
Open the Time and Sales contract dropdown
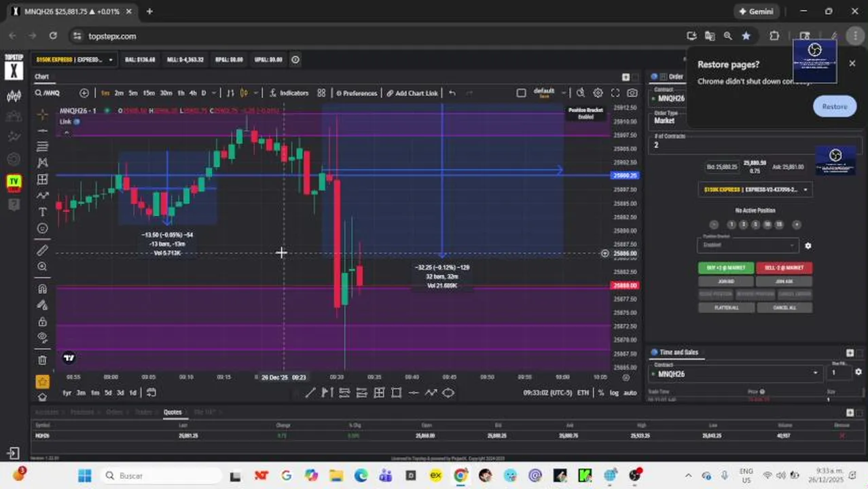click(x=736, y=374)
